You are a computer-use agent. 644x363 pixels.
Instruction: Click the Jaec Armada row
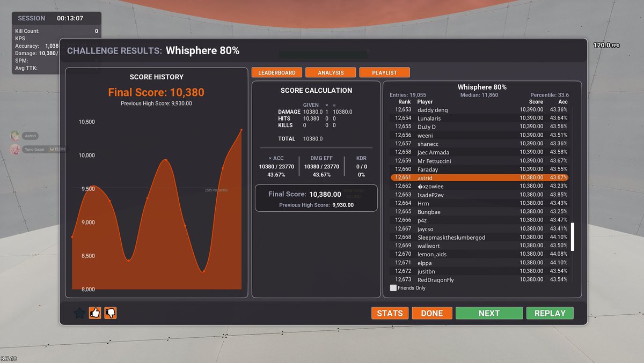click(x=479, y=152)
